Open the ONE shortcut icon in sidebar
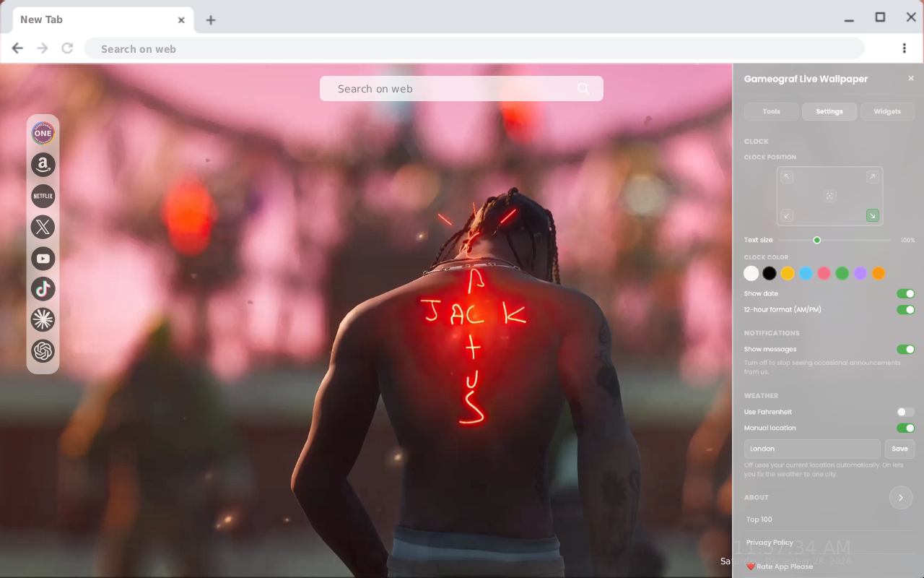The image size is (924, 578). tap(43, 133)
